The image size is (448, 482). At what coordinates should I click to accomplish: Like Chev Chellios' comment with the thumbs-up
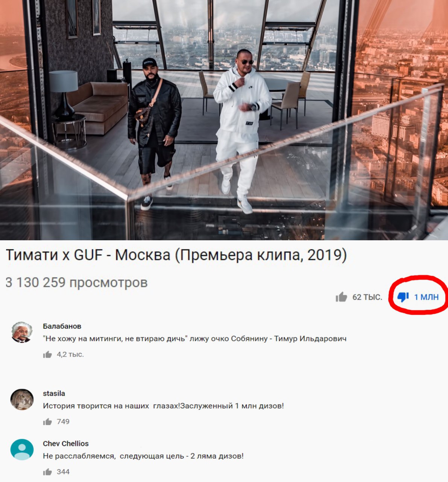click(x=47, y=472)
